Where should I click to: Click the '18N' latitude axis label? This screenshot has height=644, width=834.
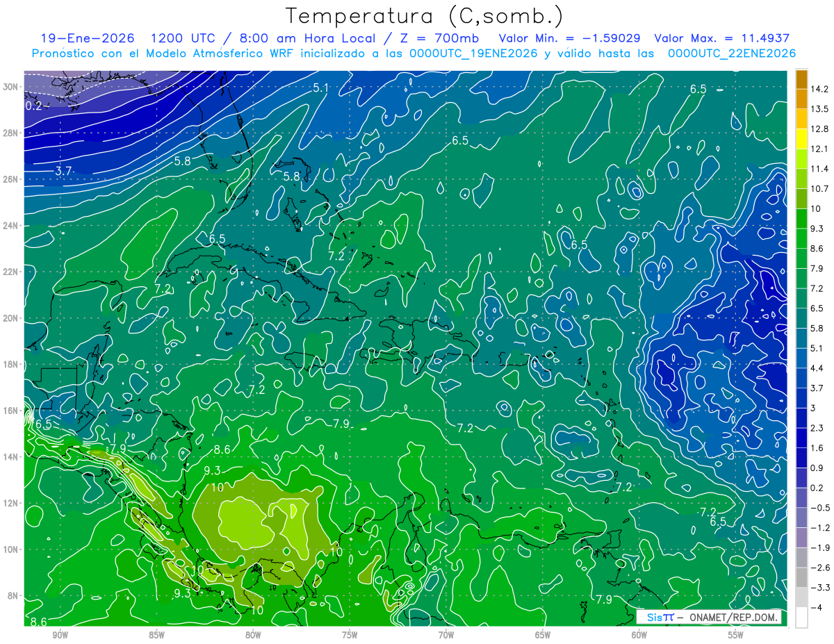tap(11, 364)
